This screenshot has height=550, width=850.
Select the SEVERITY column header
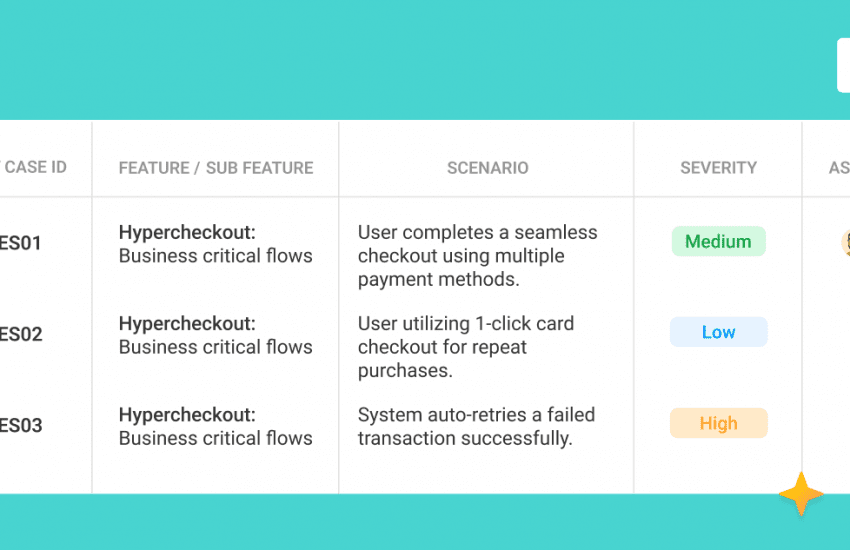point(718,168)
